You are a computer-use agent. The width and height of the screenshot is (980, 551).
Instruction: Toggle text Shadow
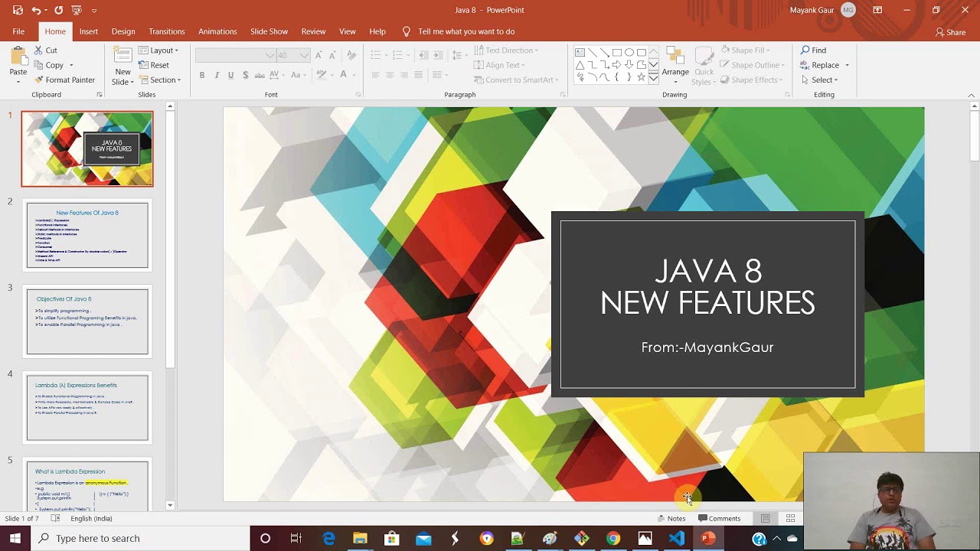(x=245, y=75)
